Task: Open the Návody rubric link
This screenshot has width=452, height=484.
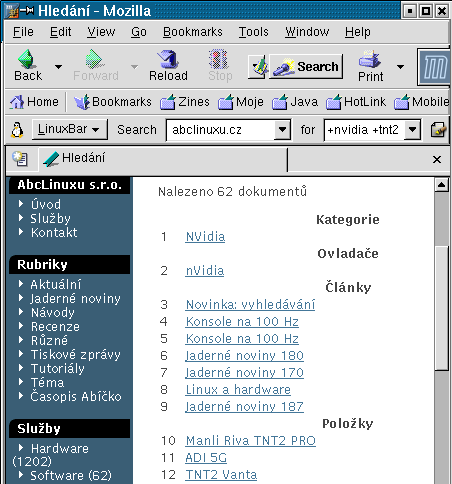Action: [x=53, y=312]
